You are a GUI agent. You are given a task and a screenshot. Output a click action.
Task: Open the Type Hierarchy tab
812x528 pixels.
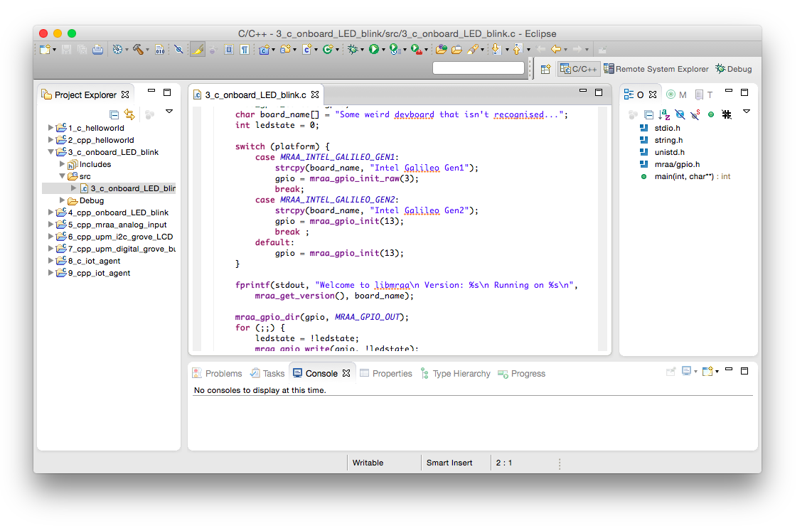pos(455,374)
